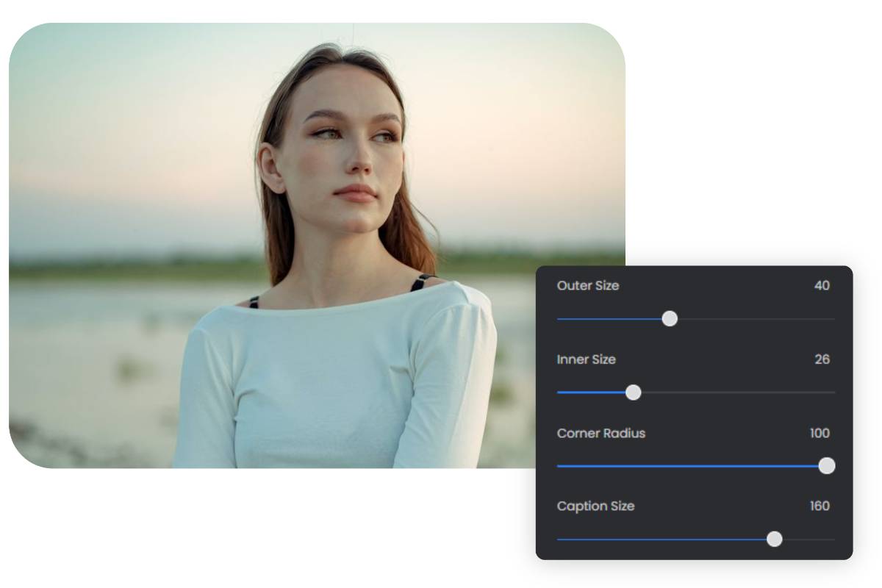The height and width of the screenshot is (588, 882).
Task: Click the Caption Size slider track
Action: pyautogui.click(x=661, y=540)
